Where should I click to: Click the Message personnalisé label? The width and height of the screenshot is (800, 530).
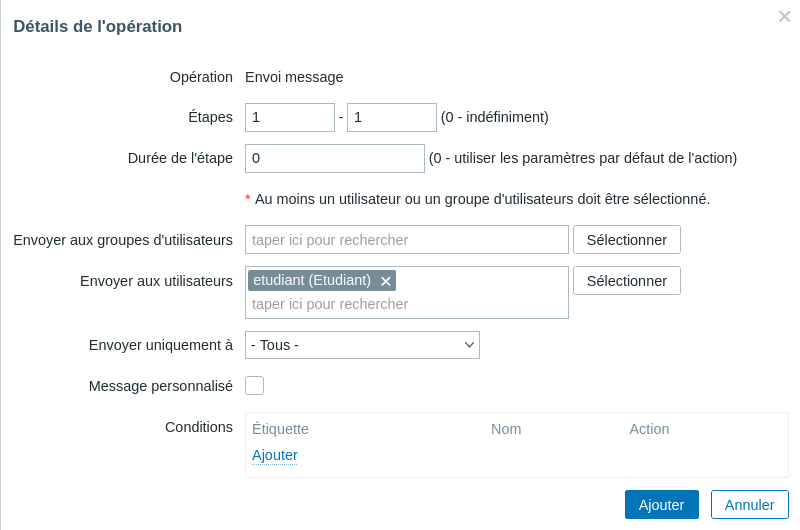(160, 386)
